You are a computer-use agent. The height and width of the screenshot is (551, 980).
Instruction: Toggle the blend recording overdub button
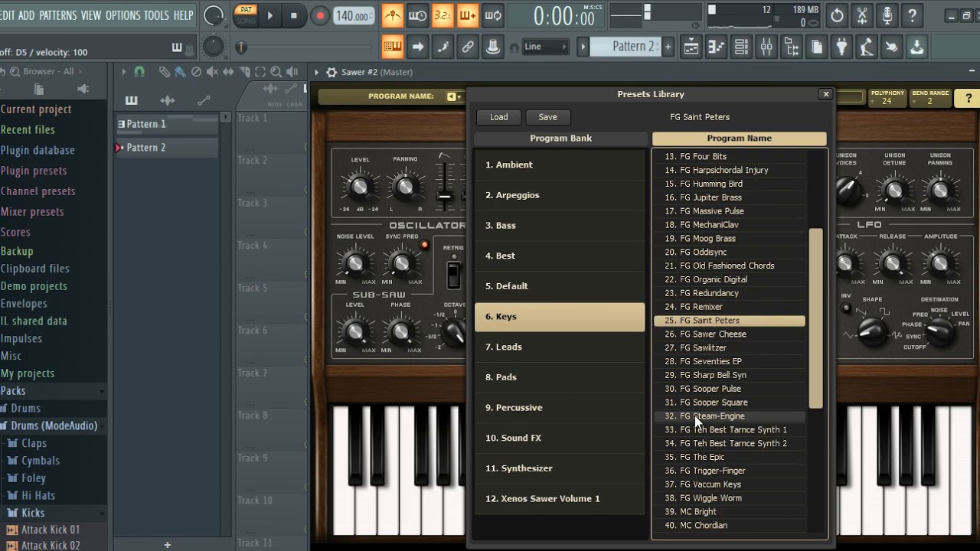(x=468, y=15)
